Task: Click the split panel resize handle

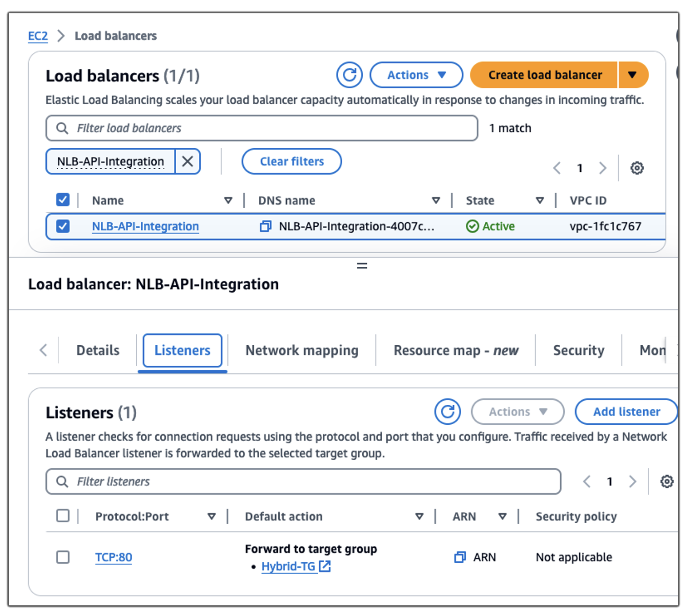Action: click(362, 266)
